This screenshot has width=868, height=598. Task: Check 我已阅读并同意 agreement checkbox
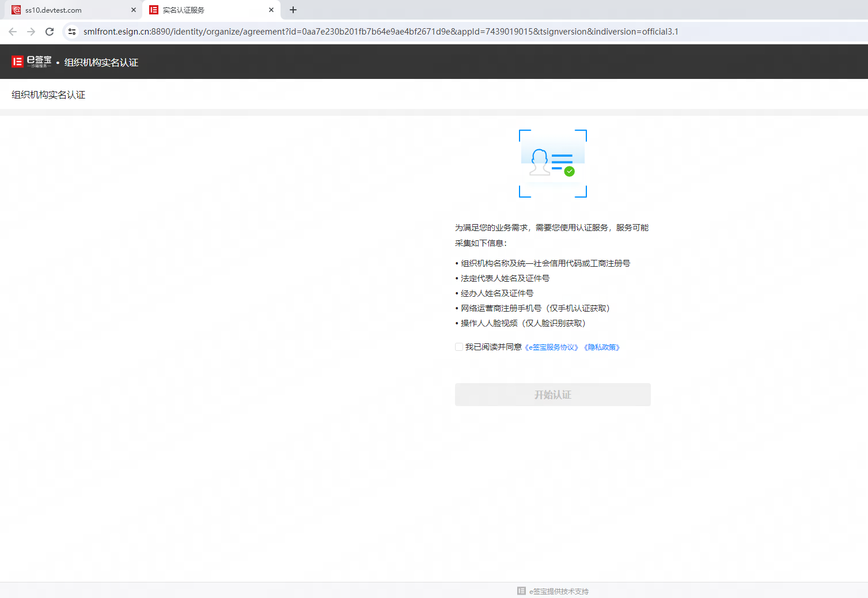459,347
